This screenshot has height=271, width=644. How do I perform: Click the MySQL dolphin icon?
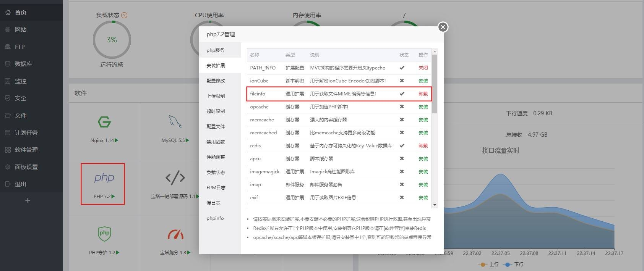(x=175, y=122)
